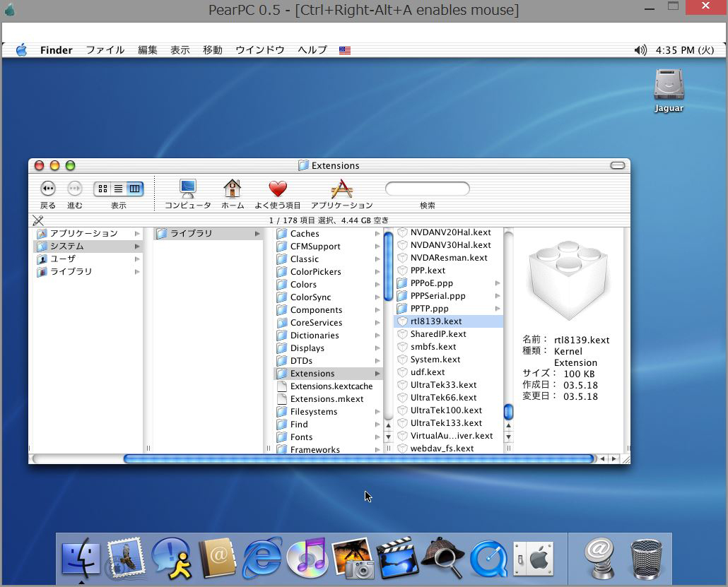728x587 pixels.
Task: Expand the PPPSerial.ppp arrow
Action: 498,295
